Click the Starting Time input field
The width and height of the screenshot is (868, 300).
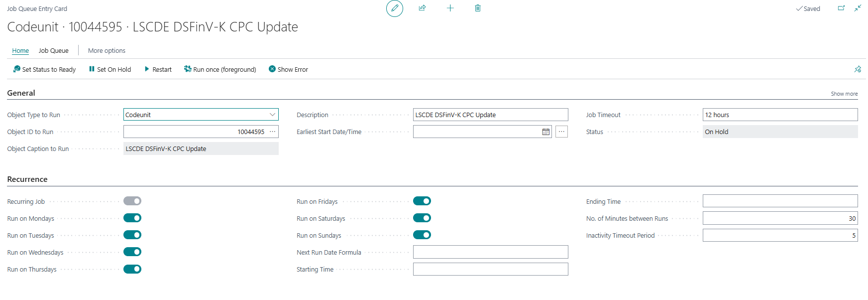tap(490, 270)
